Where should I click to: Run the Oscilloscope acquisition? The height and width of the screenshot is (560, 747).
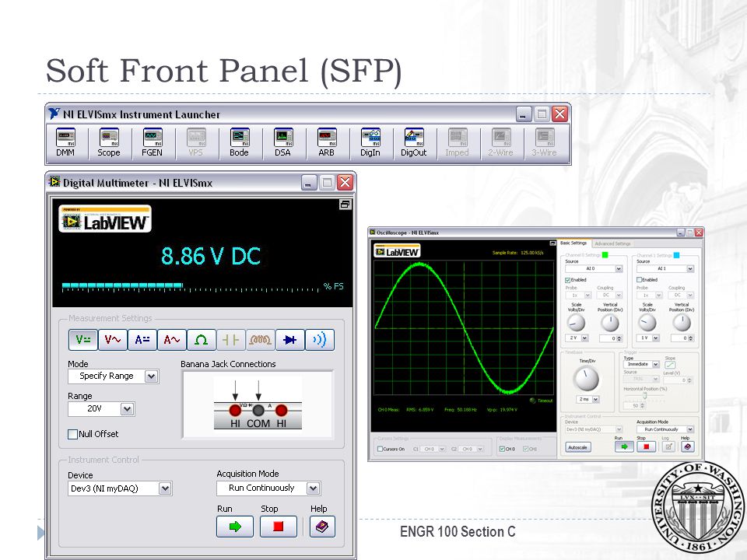625,446
